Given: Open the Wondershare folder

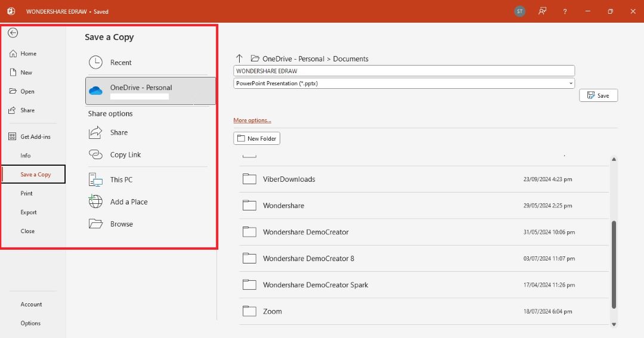Looking at the screenshot, I should coord(424,205).
